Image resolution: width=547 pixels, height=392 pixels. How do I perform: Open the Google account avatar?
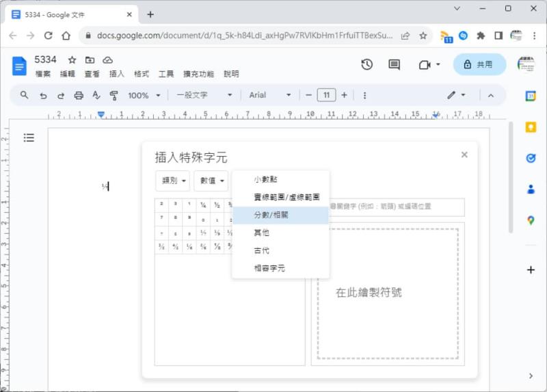[x=526, y=64]
